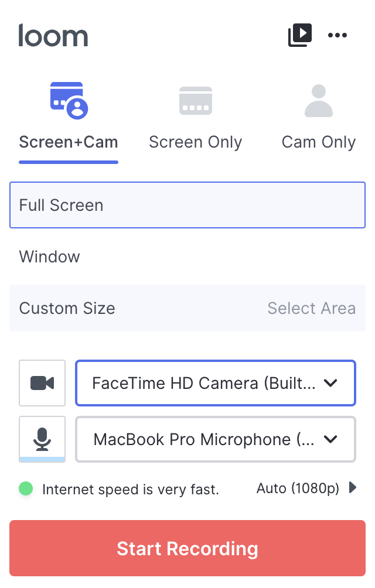Screen dimensions: 375x588
Task: Click the Screen+Cam mode icon
Action: click(x=69, y=101)
